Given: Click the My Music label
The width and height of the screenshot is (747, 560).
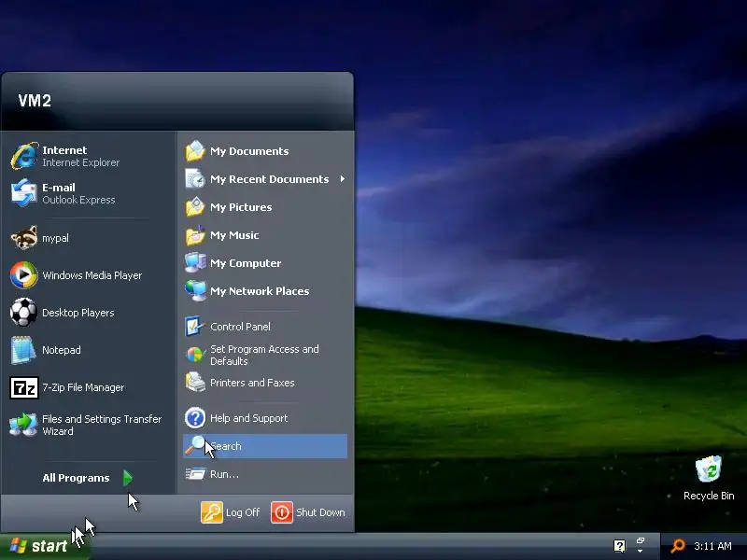Looking at the screenshot, I should pos(234,235).
